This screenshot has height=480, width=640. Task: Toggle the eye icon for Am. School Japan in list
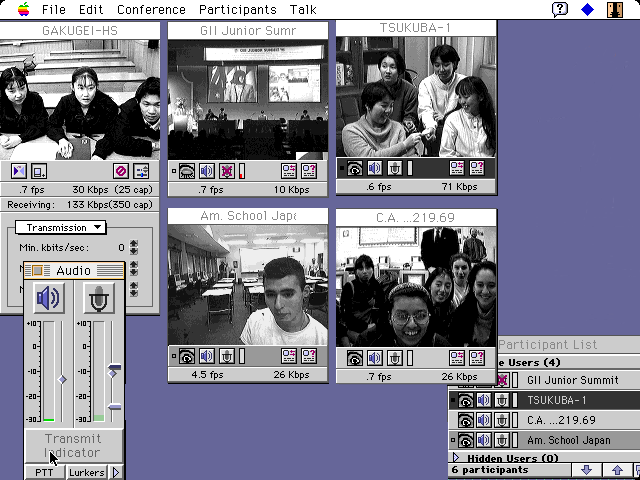466,440
